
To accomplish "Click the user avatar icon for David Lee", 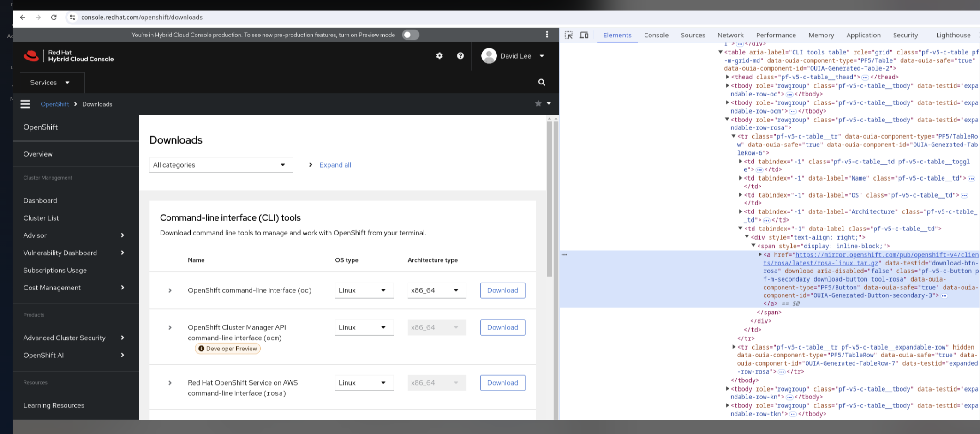I will coord(489,56).
